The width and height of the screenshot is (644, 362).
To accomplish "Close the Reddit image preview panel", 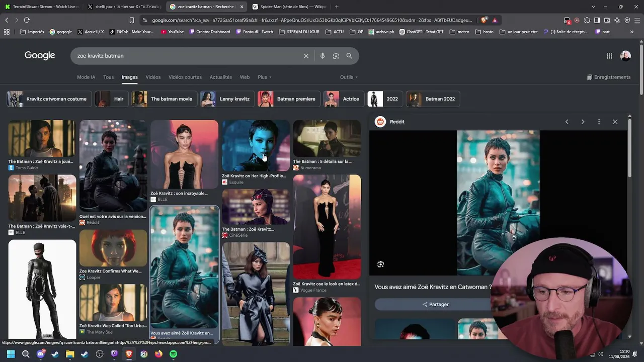I will click(615, 122).
